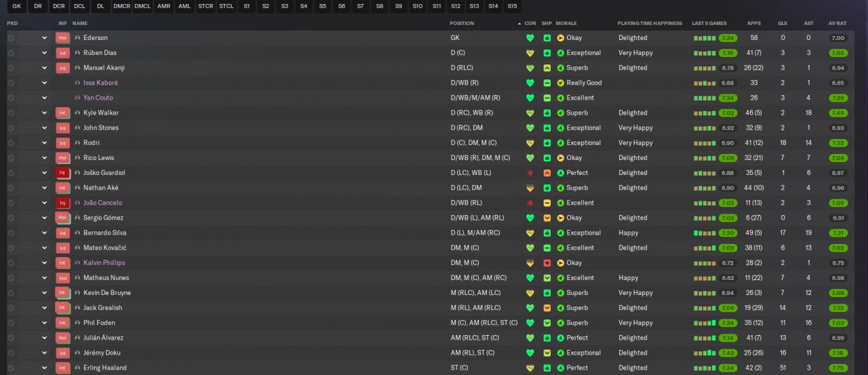The height and width of the screenshot is (375, 868).
Task: Sort the list by Morale column
Action: (x=566, y=23)
